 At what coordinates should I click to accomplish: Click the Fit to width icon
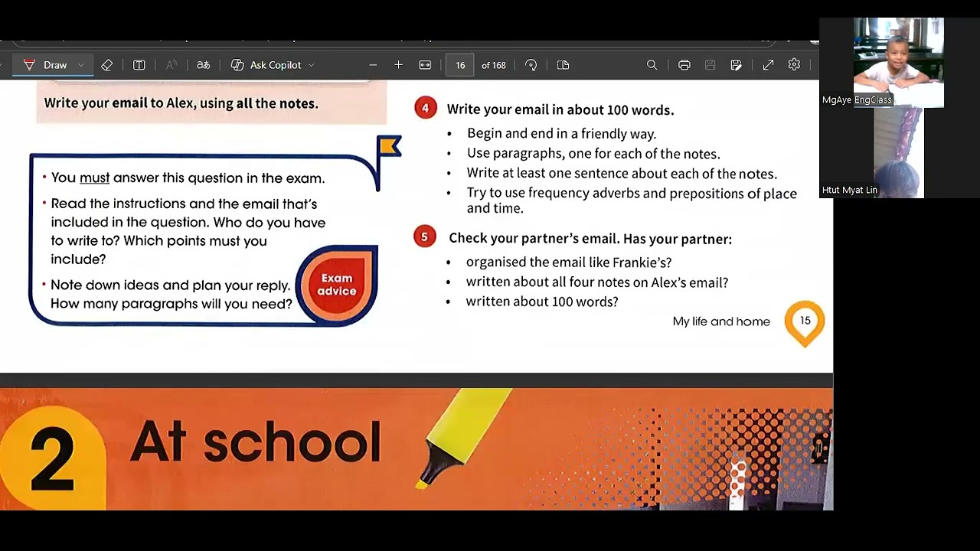click(425, 65)
